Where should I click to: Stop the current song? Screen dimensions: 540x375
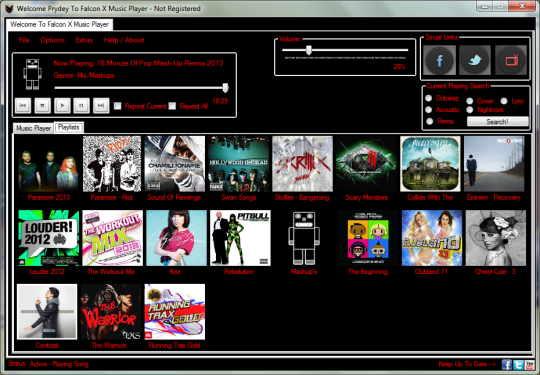(43, 106)
